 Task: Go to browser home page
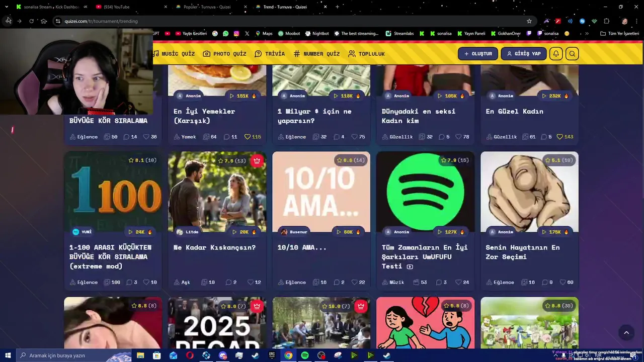tap(44, 21)
